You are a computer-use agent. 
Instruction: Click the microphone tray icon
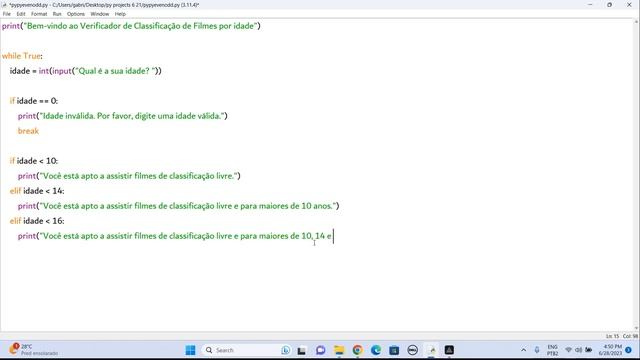(x=537, y=350)
